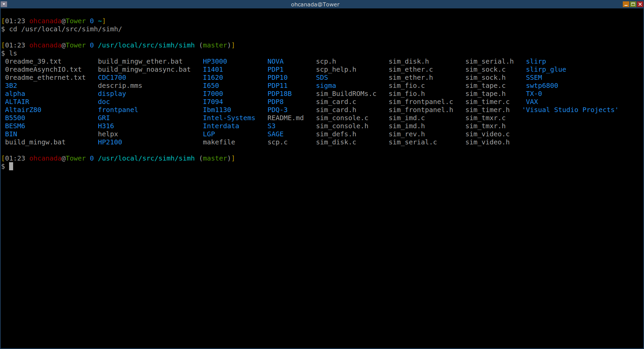
Task: Click the 'VAX' directory name
Action: tap(532, 102)
